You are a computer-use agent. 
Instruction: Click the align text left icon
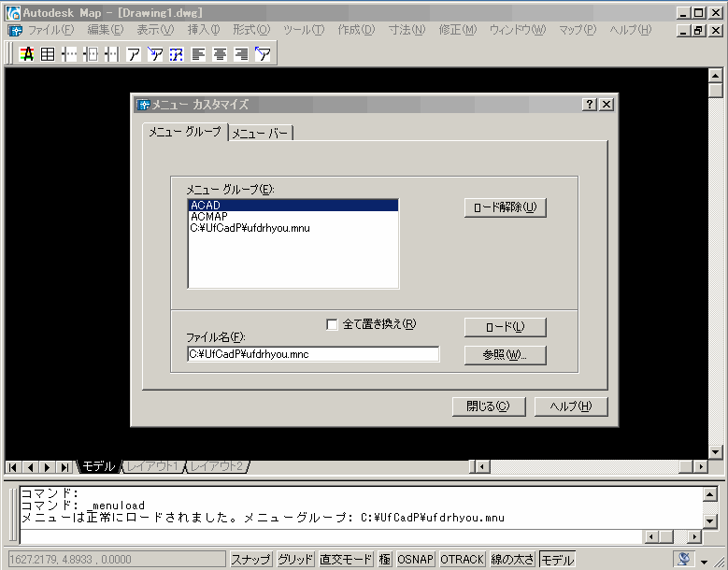tap(198, 54)
